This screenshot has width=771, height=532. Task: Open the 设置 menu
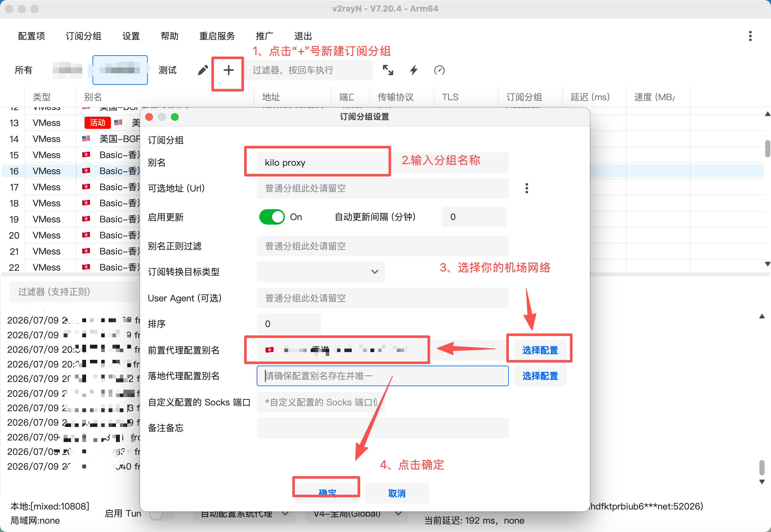(x=131, y=36)
